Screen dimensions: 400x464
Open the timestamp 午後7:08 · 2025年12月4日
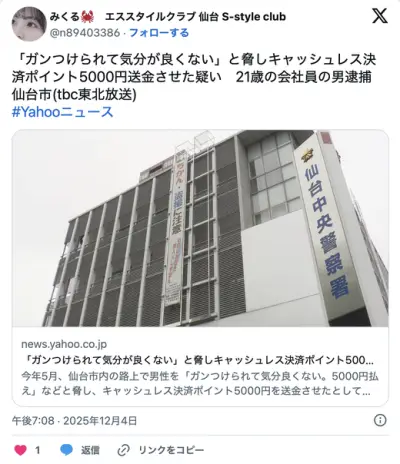coord(75,421)
